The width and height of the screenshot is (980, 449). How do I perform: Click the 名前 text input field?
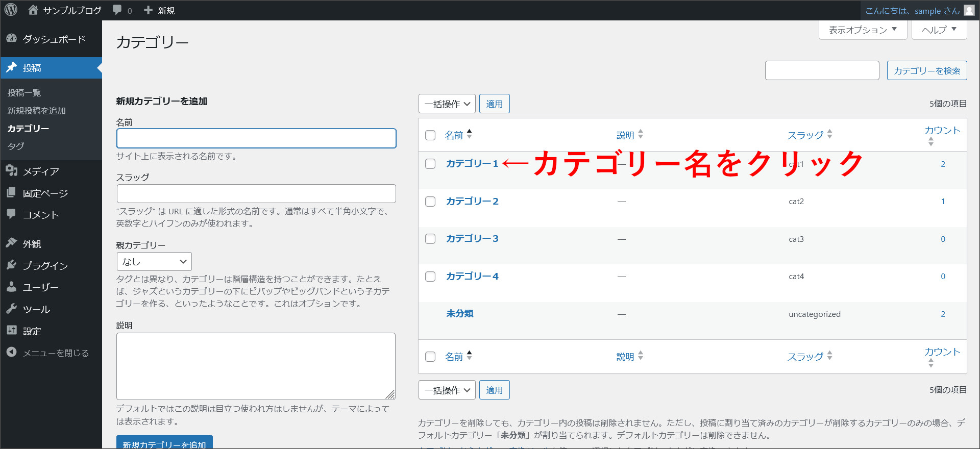(256, 138)
